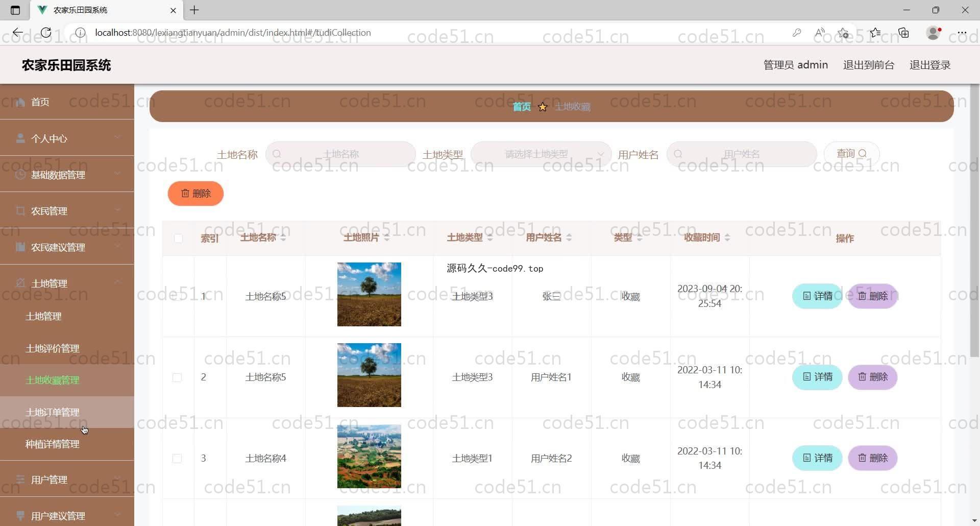Delete row 用户姓名2 with 删除

click(x=873, y=458)
